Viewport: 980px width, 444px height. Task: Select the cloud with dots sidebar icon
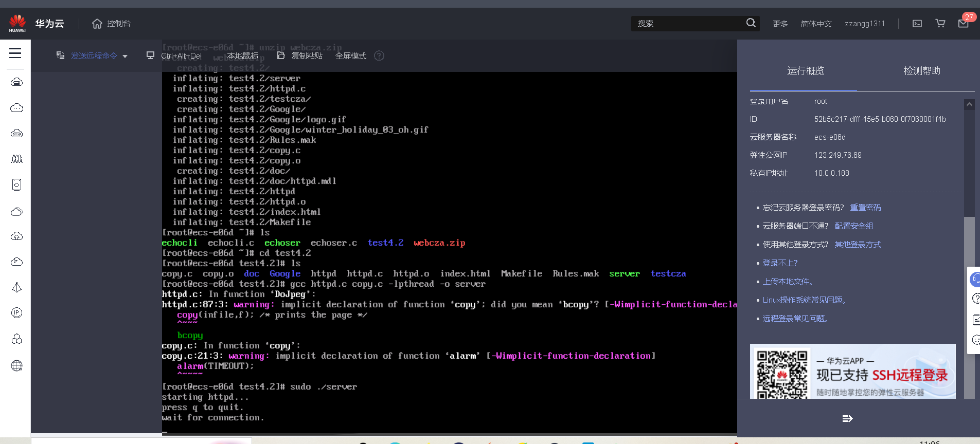(x=16, y=107)
